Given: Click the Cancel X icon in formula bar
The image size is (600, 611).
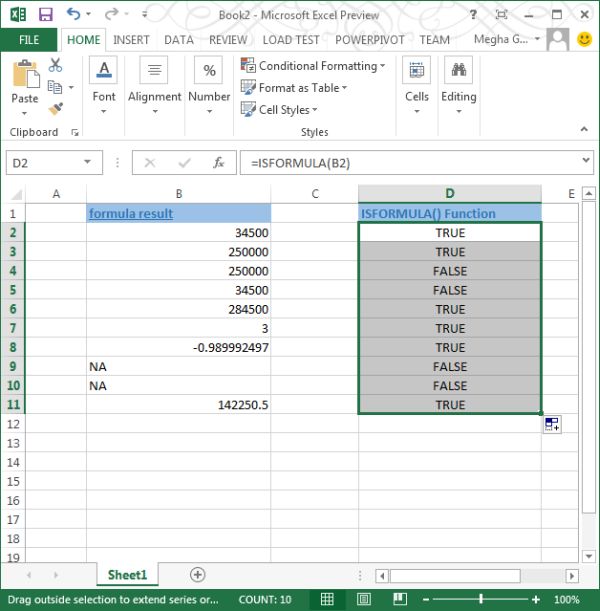Looking at the screenshot, I should pos(150,162).
